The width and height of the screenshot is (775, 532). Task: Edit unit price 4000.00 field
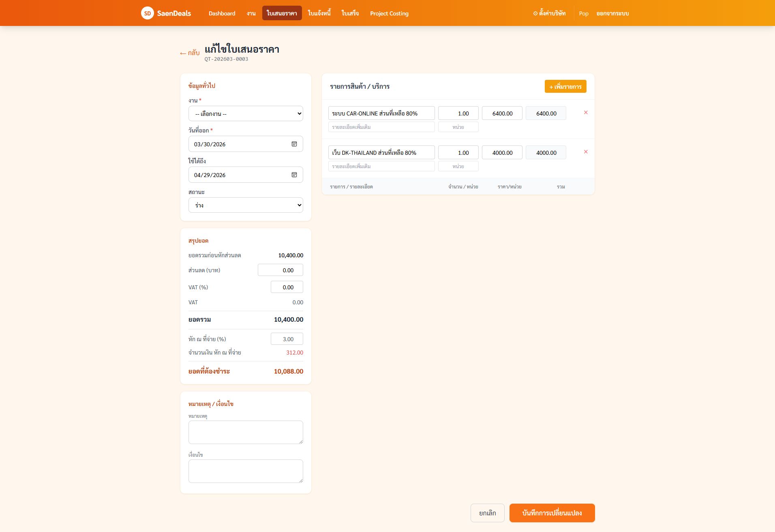tap(502, 153)
